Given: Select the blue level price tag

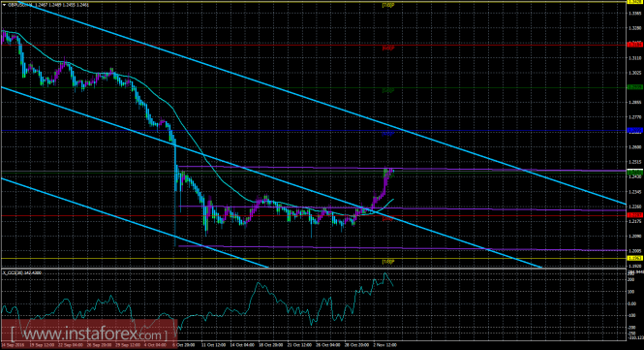Looking at the screenshot, I should pos(634,130).
